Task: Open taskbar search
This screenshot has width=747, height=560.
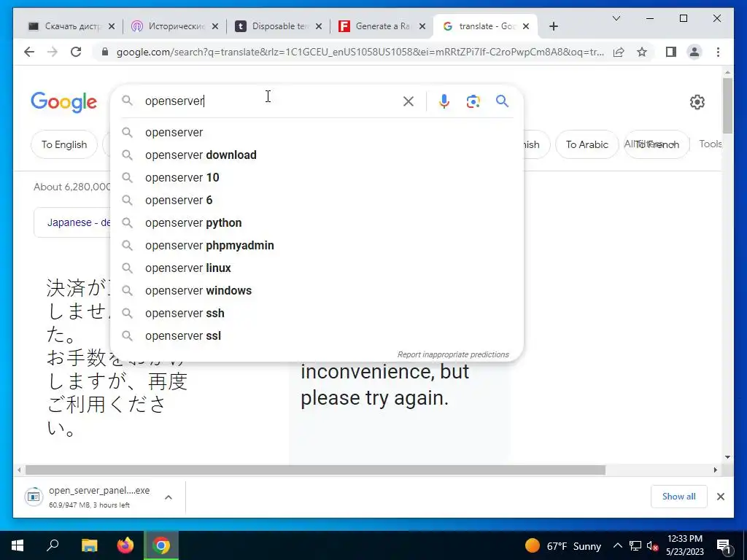Action: [53, 545]
